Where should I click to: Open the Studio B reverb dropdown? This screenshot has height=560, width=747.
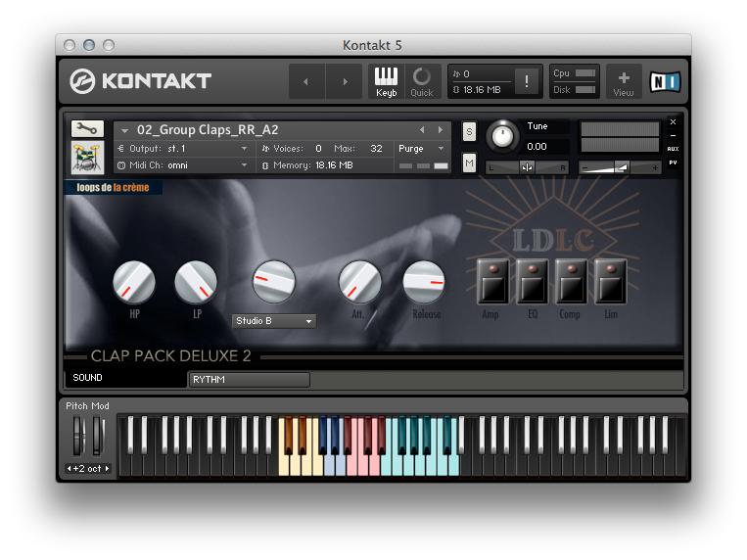274,321
